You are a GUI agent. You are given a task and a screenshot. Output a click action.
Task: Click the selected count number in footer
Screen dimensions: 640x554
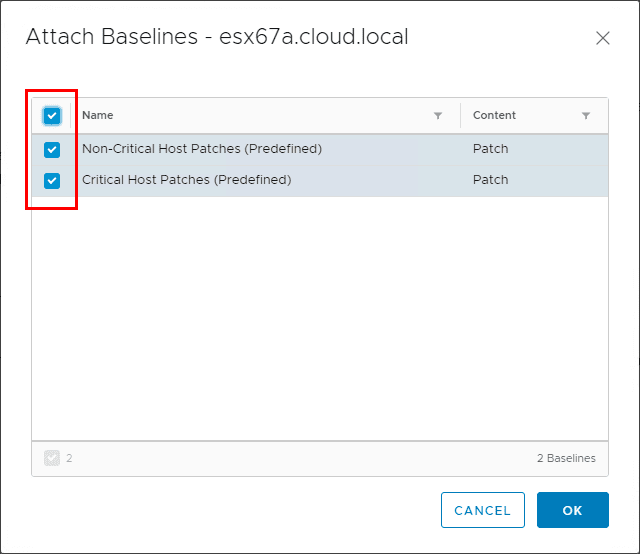[x=69, y=458]
